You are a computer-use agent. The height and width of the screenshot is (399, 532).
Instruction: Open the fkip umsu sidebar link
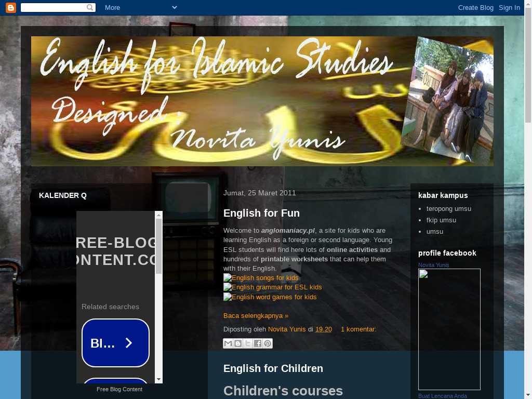coord(441,220)
